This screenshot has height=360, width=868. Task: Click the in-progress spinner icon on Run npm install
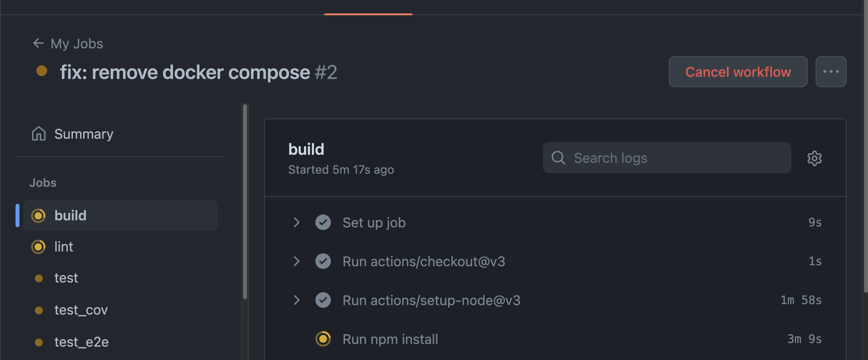323,339
